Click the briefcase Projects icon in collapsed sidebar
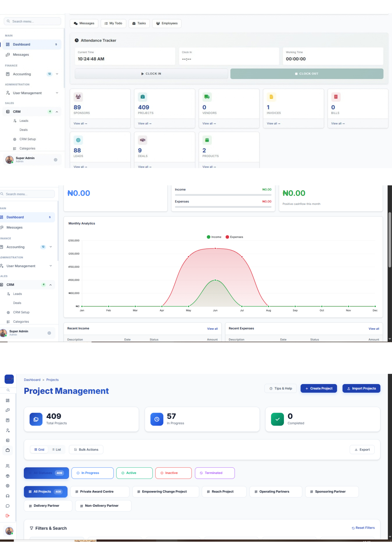This screenshot has height=555, width=392. tap(8, 450)
